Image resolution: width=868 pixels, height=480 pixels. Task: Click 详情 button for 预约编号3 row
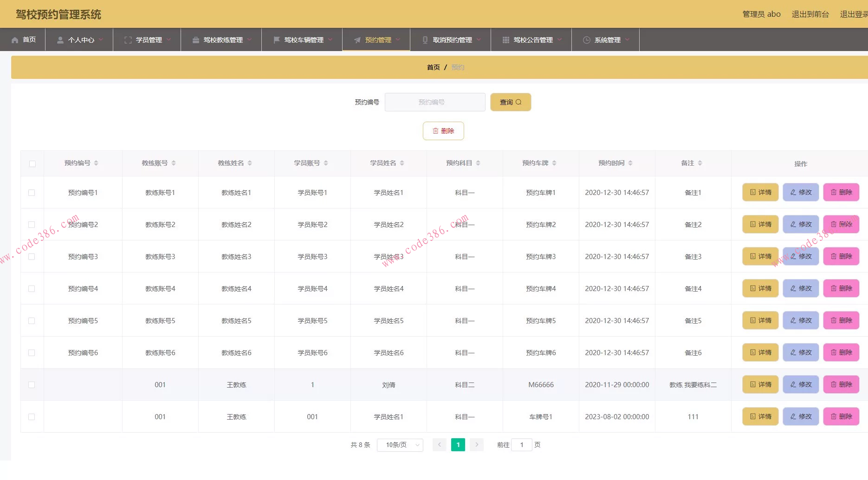point(760,256)
